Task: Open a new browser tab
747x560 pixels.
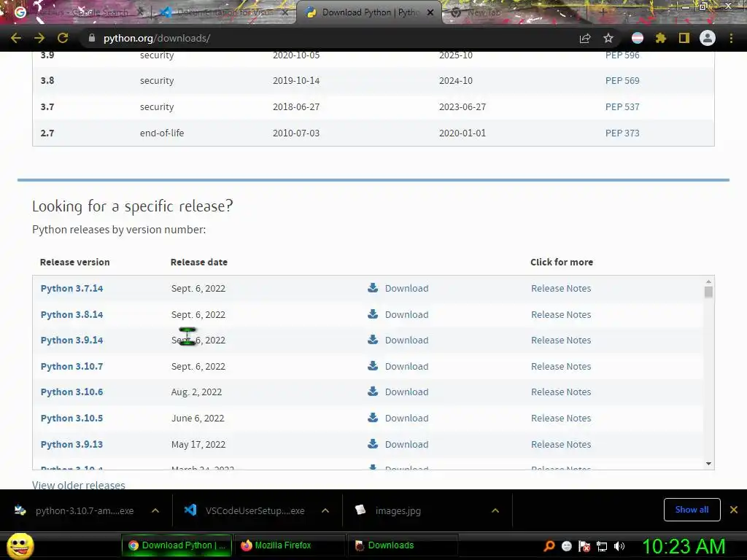Action: coord(602,12)
